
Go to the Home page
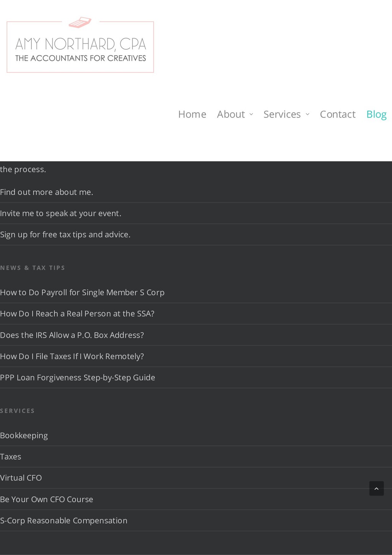192,114
